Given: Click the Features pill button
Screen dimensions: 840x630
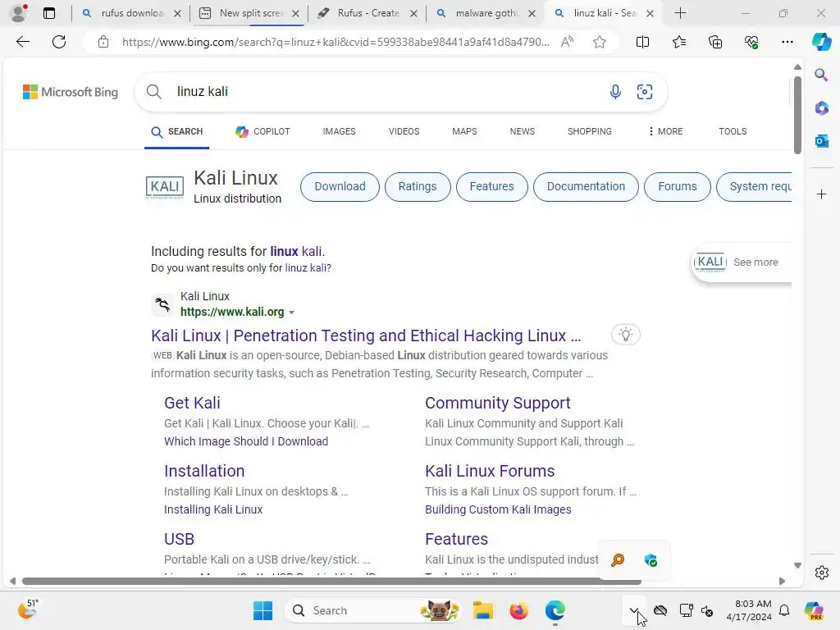Looking at the screenshot, I should coord(492,187).
